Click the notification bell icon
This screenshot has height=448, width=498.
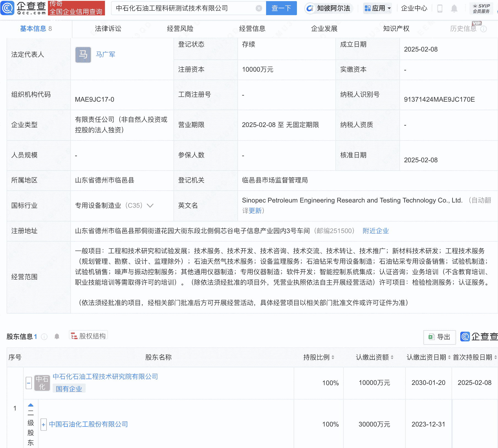(x=454, y=8)
